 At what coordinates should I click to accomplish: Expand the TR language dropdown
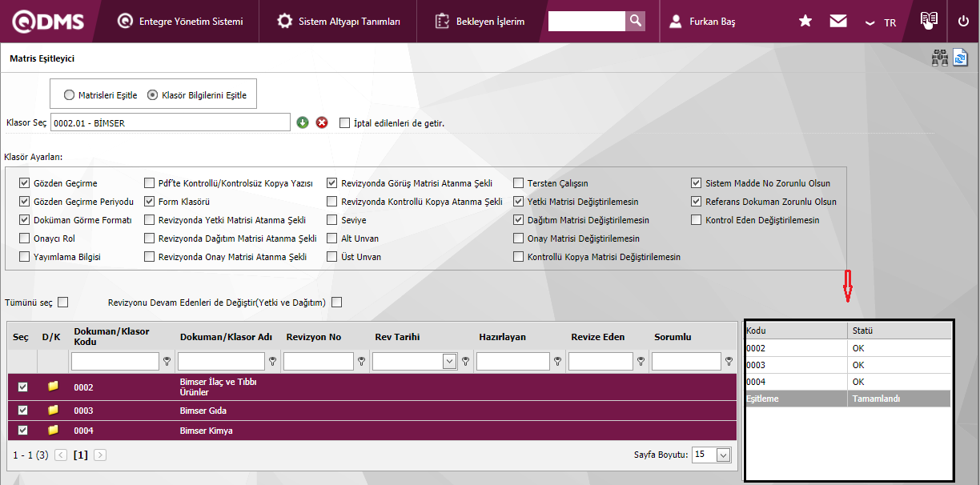pyautogui.click(x=880, y=22)
